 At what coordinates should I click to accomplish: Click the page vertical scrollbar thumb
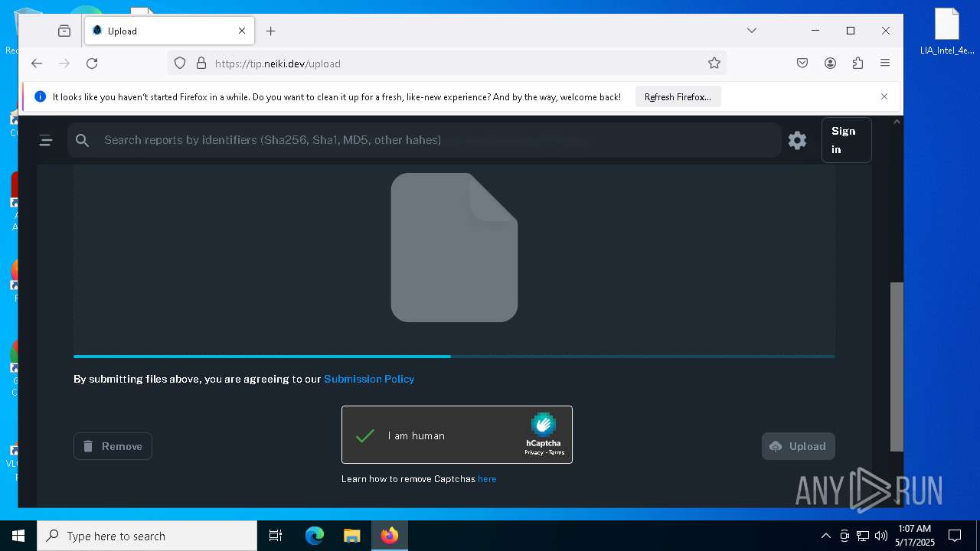(897, 367)
